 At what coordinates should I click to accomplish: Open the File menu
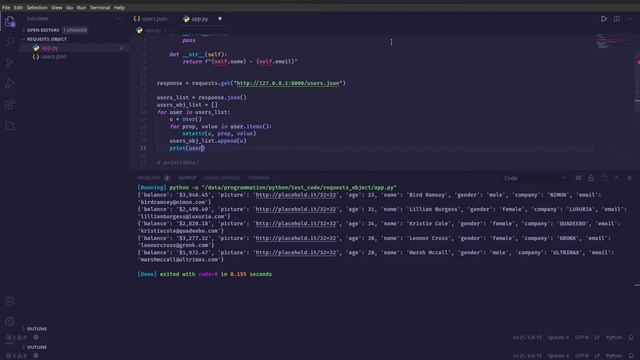(x=6, y=7)
